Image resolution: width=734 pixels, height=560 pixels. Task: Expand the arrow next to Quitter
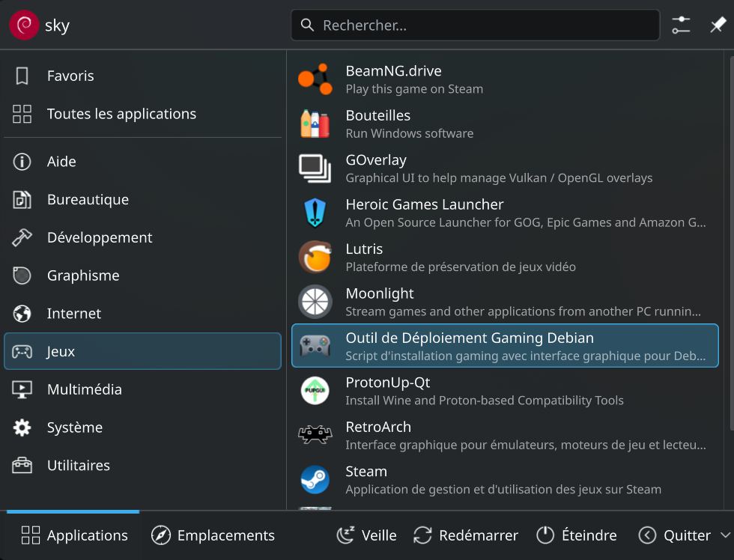724,535
